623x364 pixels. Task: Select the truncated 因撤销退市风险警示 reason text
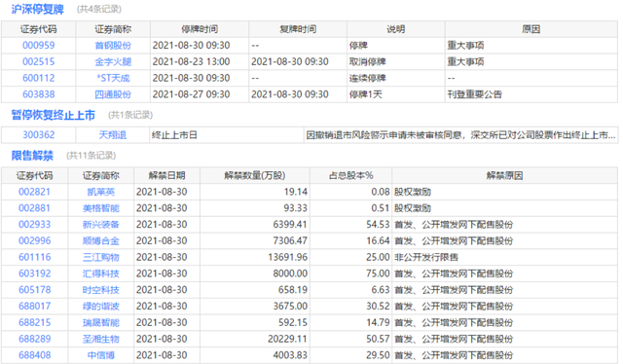point(460,134)
